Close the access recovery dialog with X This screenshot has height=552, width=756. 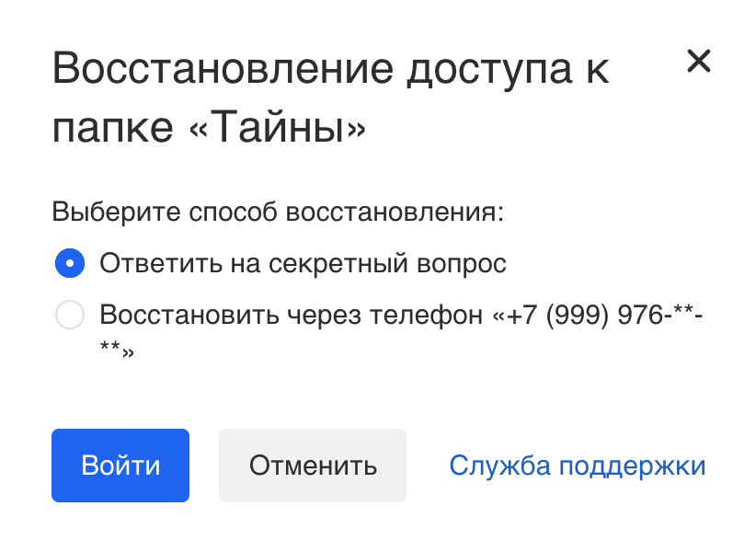[699, 62]
